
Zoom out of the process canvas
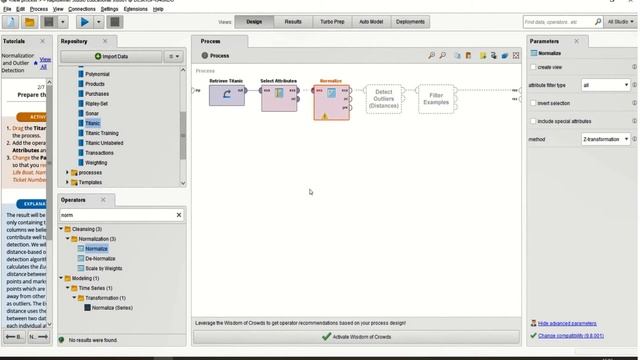pyautogui.click(x=442, y=55)
